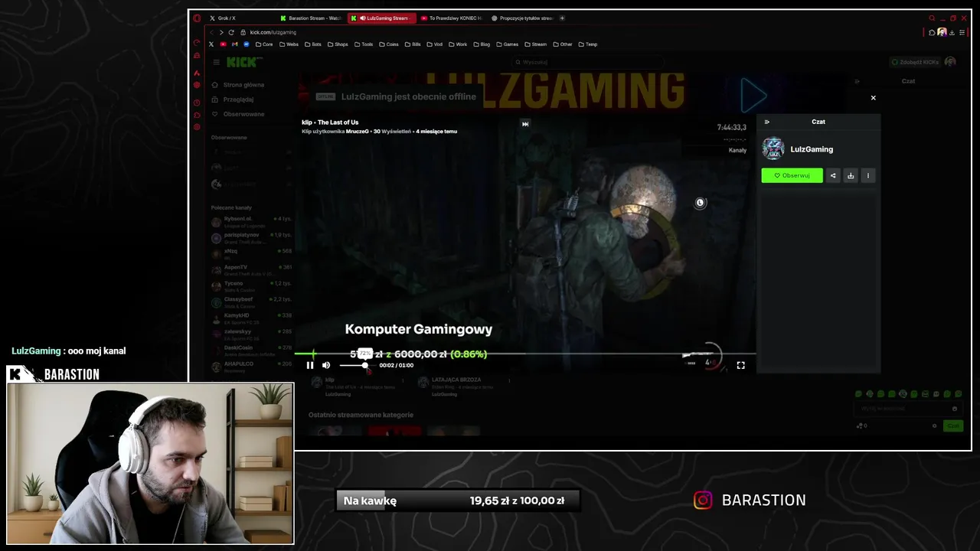Go back in browser history

211,32
